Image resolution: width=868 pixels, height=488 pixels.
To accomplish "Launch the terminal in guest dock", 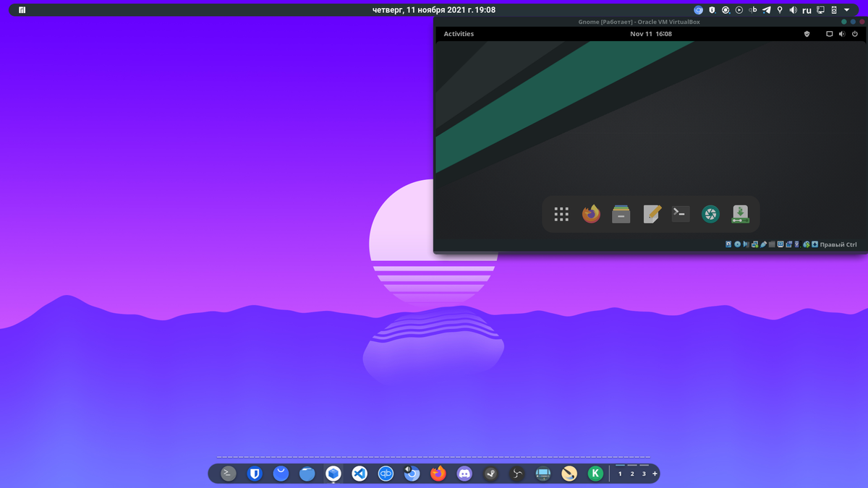I will [x=681, y=214].
